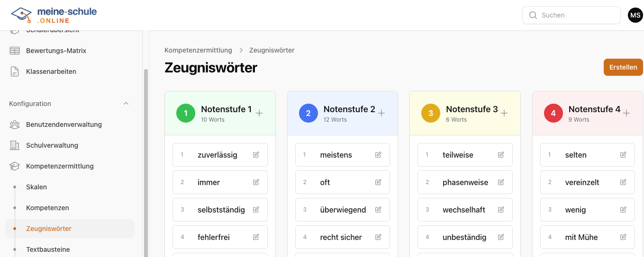The height and width of the screenshot is (257, 644).
Task: Edit the word 'fehlerfrei'
Action: [x=256, y=237]
